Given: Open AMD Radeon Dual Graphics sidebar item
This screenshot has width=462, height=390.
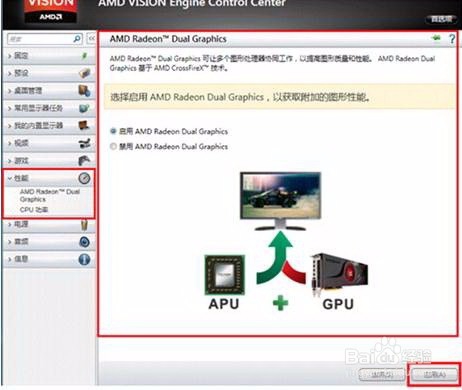Looking at the screenshot, I should pos(50,195).
